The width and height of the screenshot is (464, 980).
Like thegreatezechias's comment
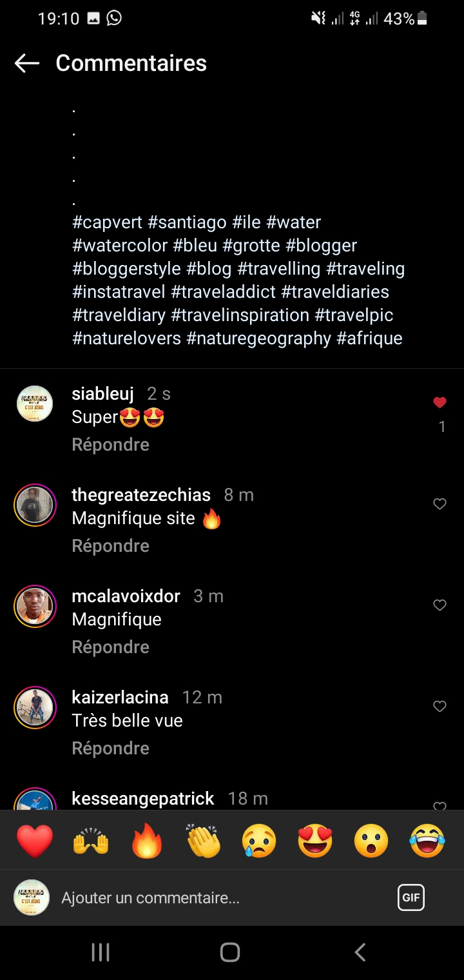(x=440, y=504)
